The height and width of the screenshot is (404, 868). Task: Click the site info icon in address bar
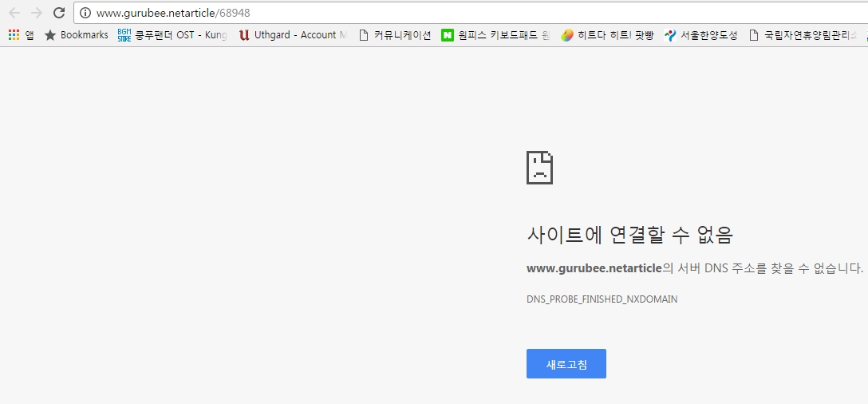pos(85,14)
